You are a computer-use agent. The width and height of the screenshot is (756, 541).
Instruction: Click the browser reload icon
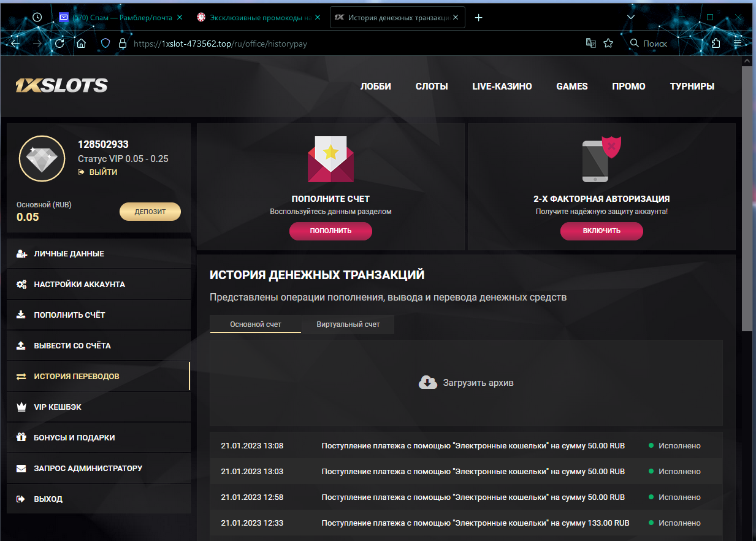[x=59, y=44]
